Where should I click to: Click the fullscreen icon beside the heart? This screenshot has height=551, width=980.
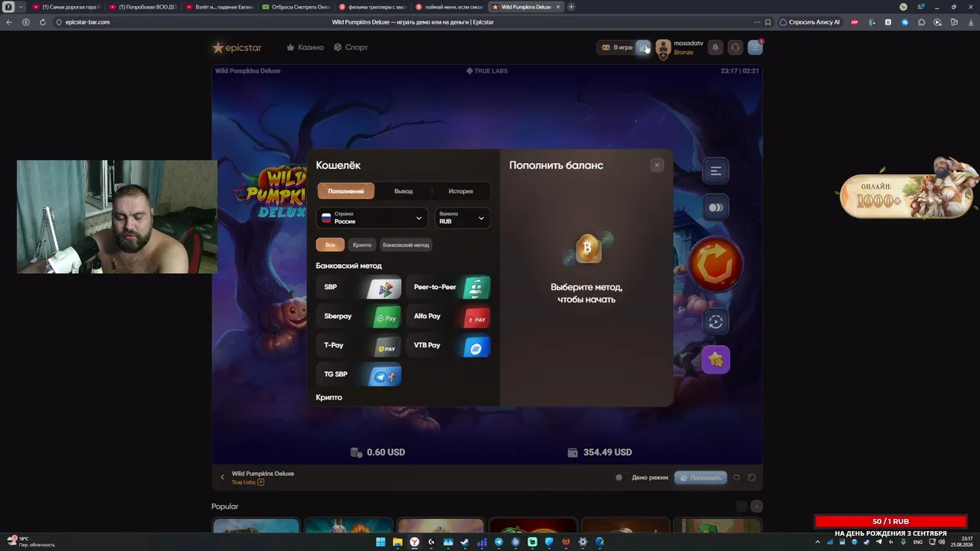point(752,478)
